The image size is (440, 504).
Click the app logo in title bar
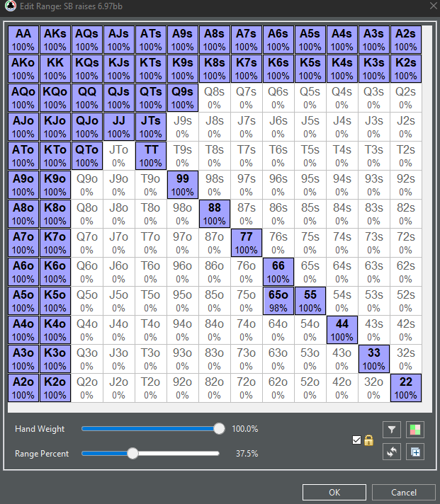pos(10,6)
